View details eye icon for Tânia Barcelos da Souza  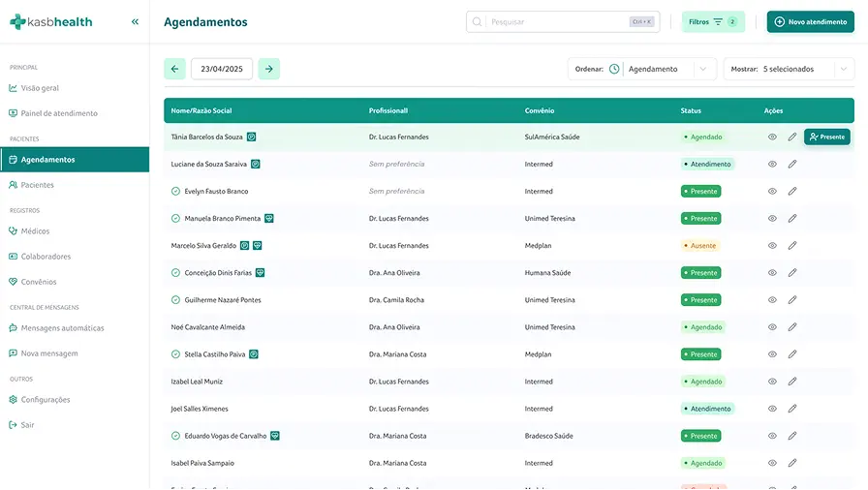point(772,138)
